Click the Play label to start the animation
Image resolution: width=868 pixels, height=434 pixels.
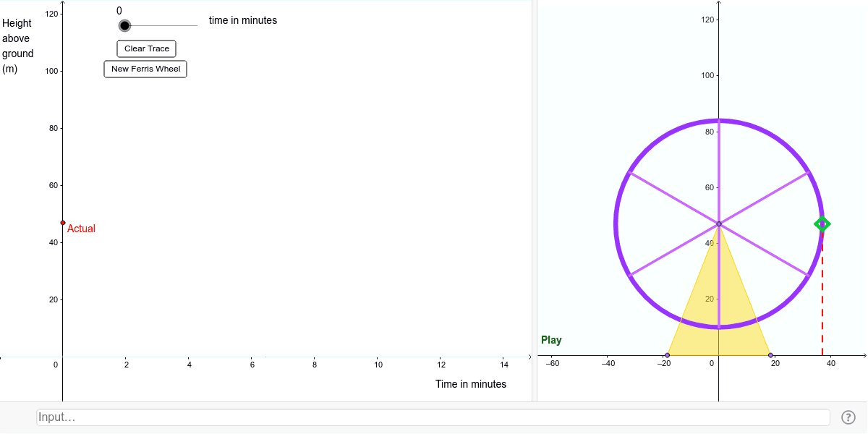click(x=551, y=340)
